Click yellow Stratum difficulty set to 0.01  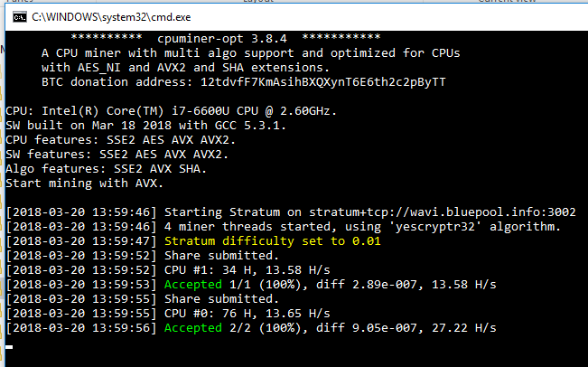pyautogui.click(x=273, y=241)
